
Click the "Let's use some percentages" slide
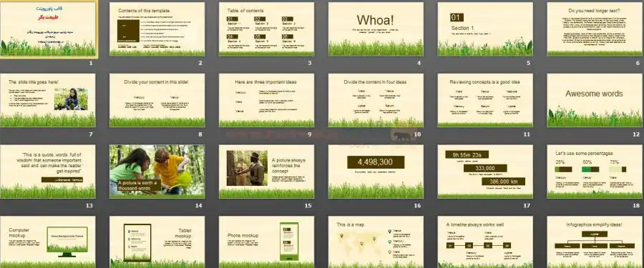tap(595, 172)
